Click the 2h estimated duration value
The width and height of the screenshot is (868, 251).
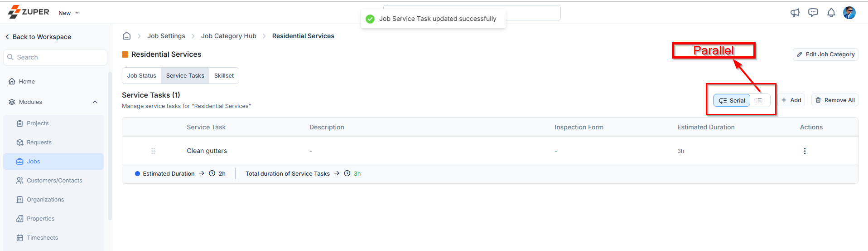[x=222, y=174]
